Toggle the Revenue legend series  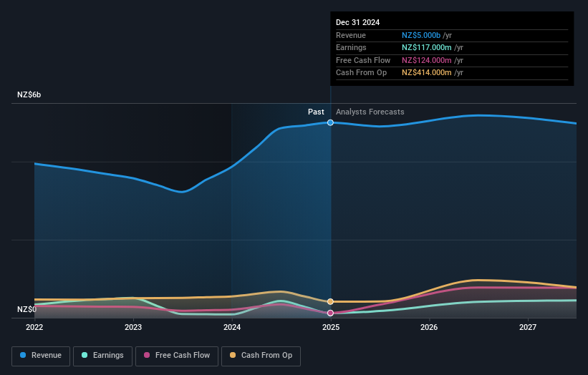point(41,356)
